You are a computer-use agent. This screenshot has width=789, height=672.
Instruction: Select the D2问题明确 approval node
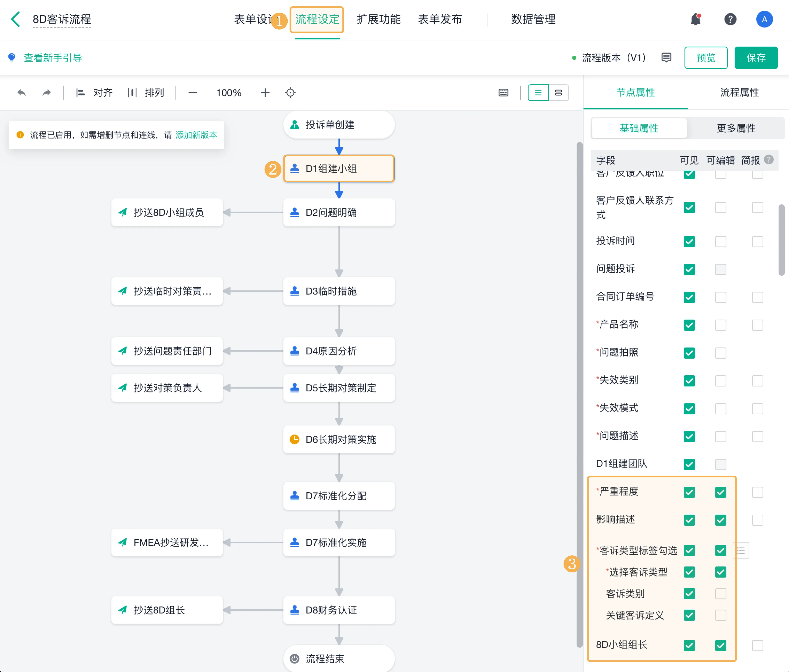point(339,212)
